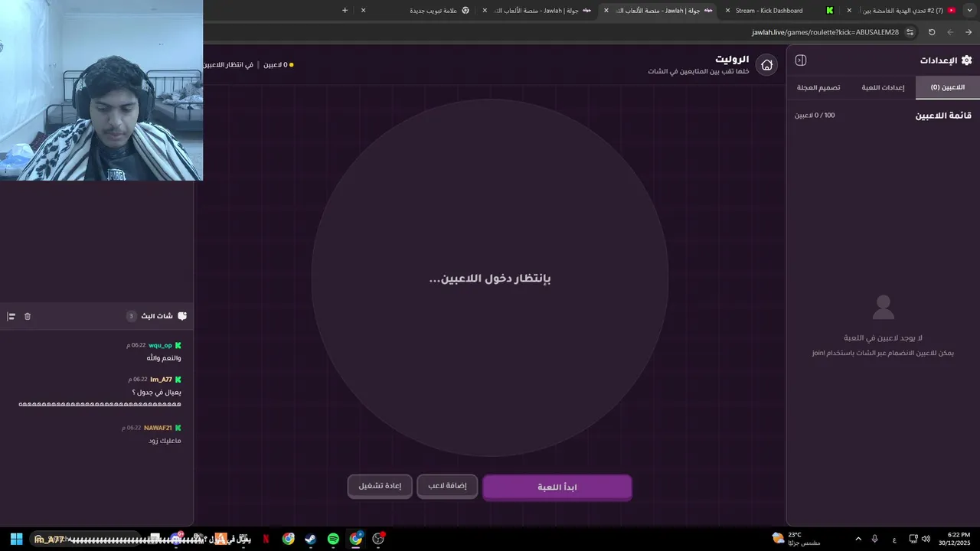
Task: Open a new browser tab
Action: [345, 10]
